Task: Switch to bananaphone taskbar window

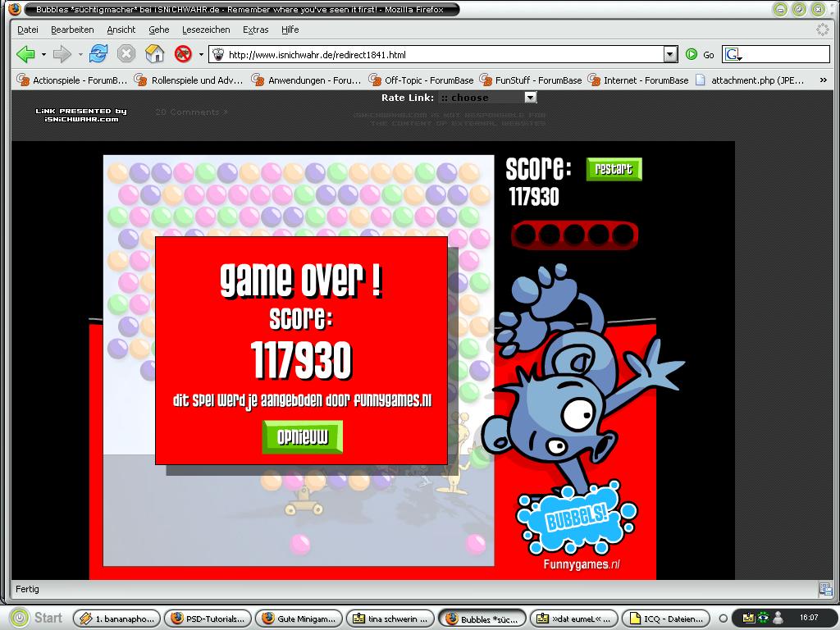Action: [x=116, y=619]
